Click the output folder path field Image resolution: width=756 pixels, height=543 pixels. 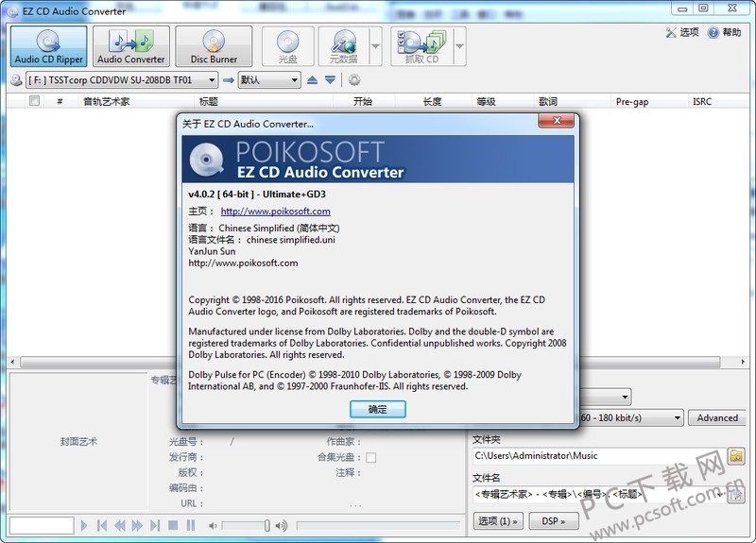[597, 455]
